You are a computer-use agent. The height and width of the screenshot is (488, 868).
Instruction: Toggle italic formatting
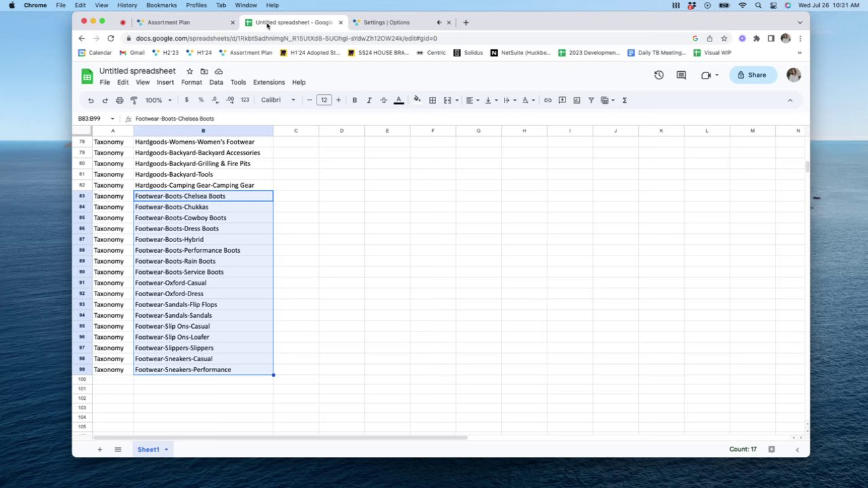(369, 100)
